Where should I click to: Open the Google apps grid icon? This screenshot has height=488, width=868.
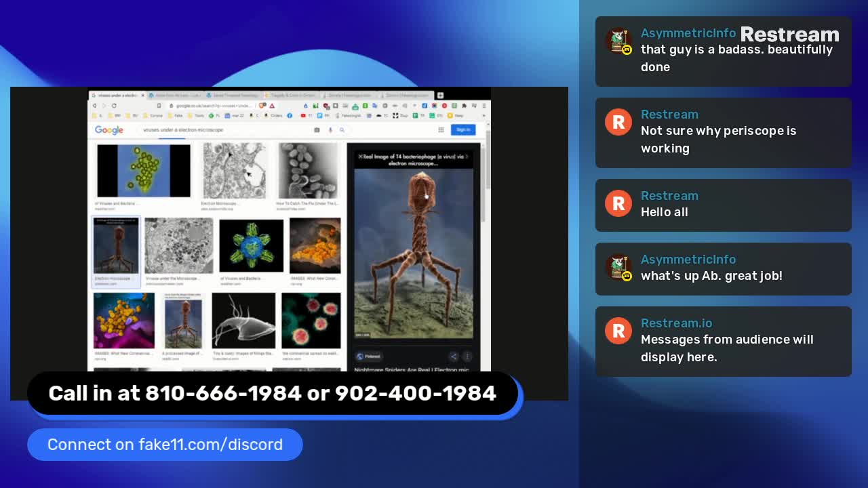click(x=441, y=129)
